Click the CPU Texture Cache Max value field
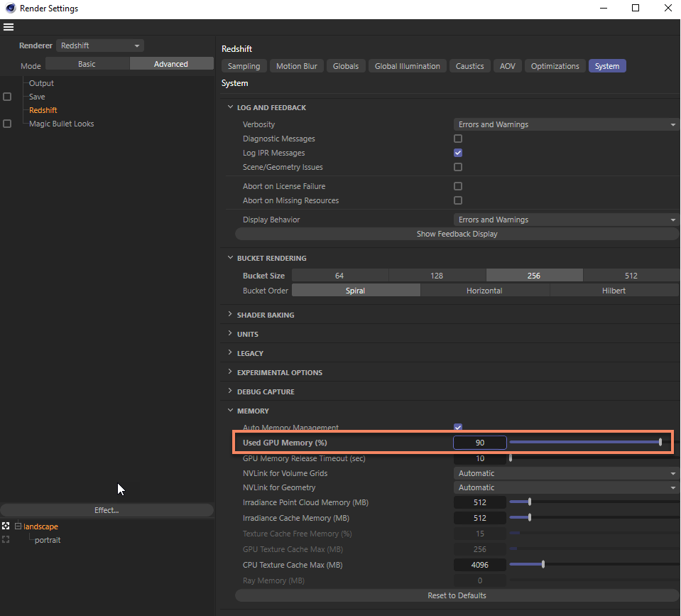Viewport: 681px width, 616px height. pyautogui.click(x=480, y=565)
